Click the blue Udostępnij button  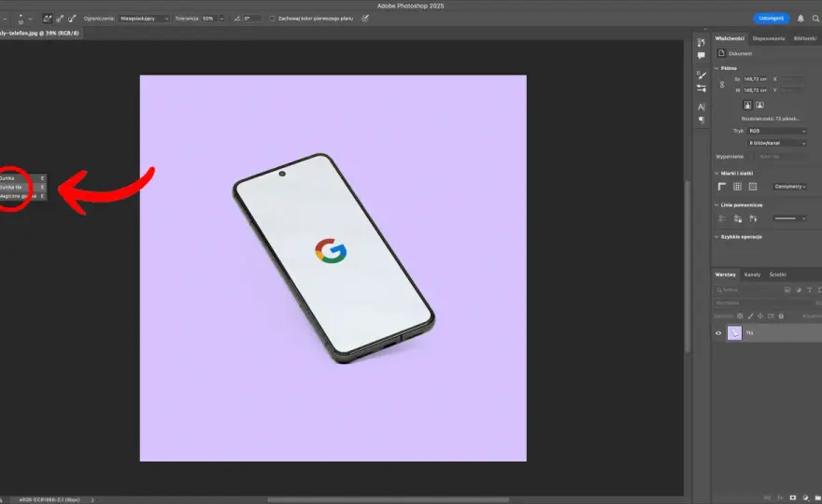click(x=772, y=19)
